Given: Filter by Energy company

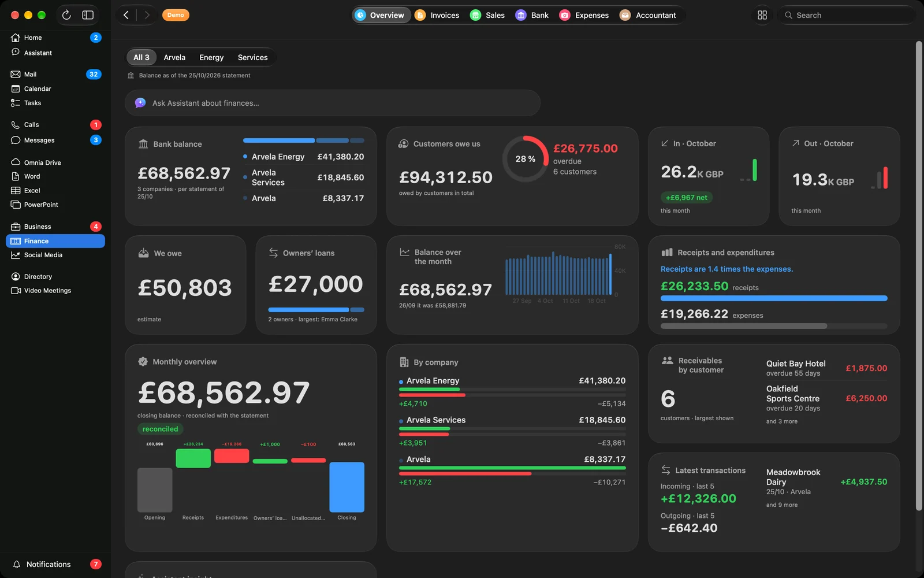Looking at the screenshot, I should pos(211,57).
